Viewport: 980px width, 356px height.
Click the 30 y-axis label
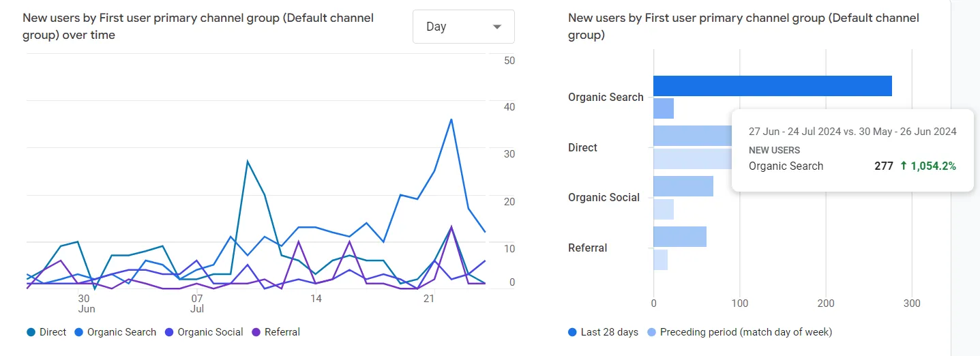(x=509, y=154)
